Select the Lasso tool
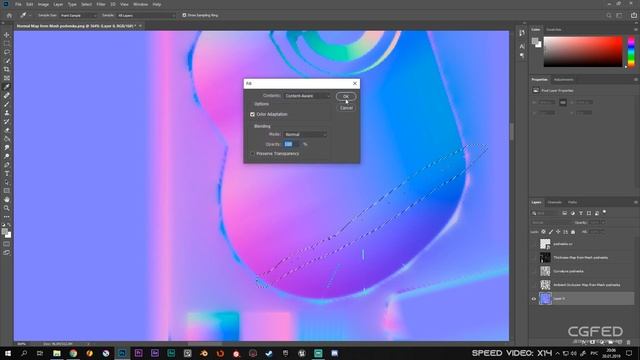Image resolution: width=640 pixels, height=360 pixels. [x=7, y=52]
